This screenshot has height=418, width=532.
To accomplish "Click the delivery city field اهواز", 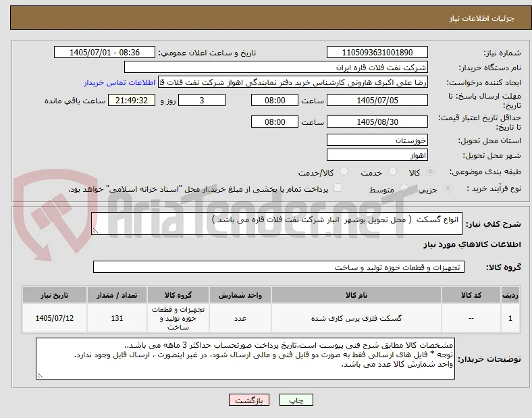I will tap(377, 155).
